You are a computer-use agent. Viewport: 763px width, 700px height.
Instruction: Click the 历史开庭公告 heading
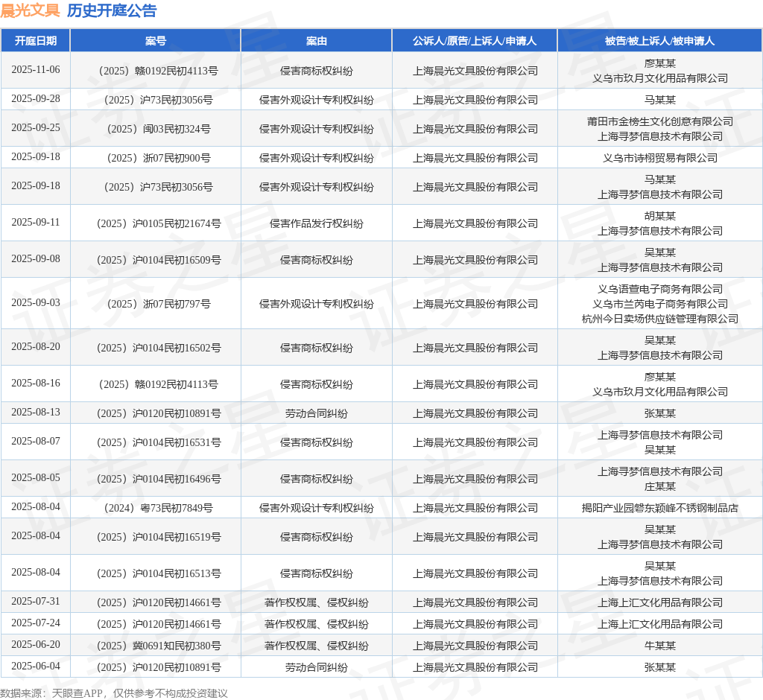[112, 10]
